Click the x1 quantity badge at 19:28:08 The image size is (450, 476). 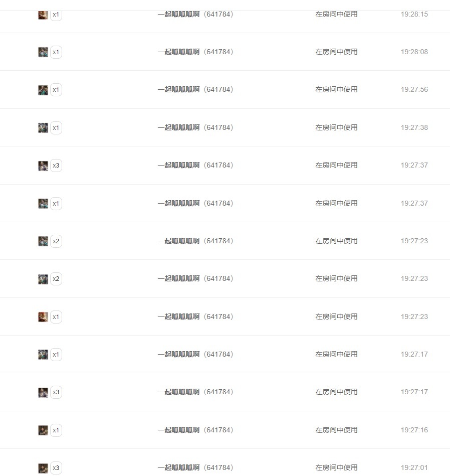(x=56, y=52)
